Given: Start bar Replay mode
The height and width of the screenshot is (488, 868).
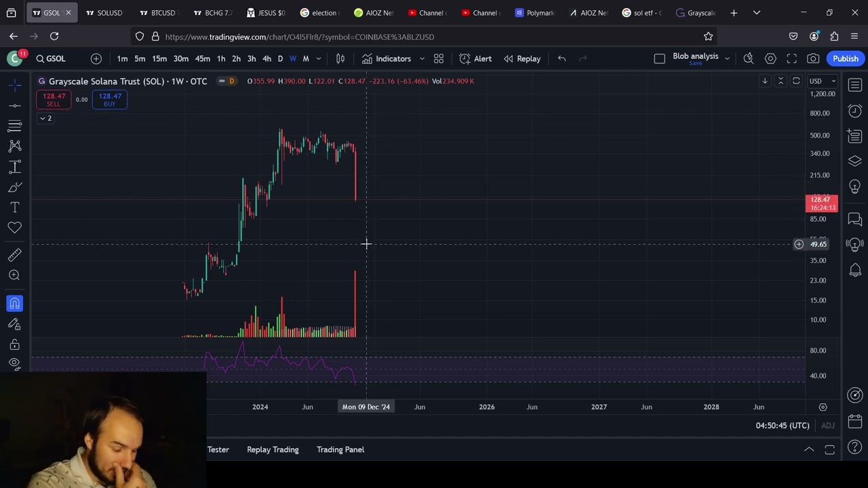Looking at the screenshot, I should click(521, 59).
